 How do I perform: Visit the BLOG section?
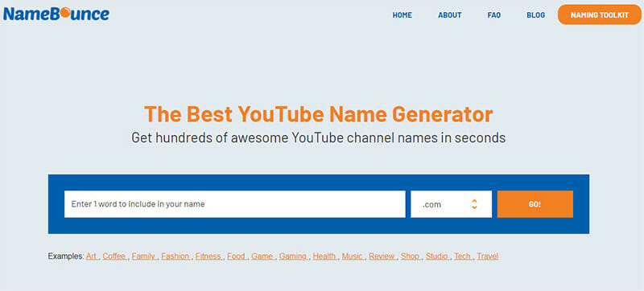point(535,15)
